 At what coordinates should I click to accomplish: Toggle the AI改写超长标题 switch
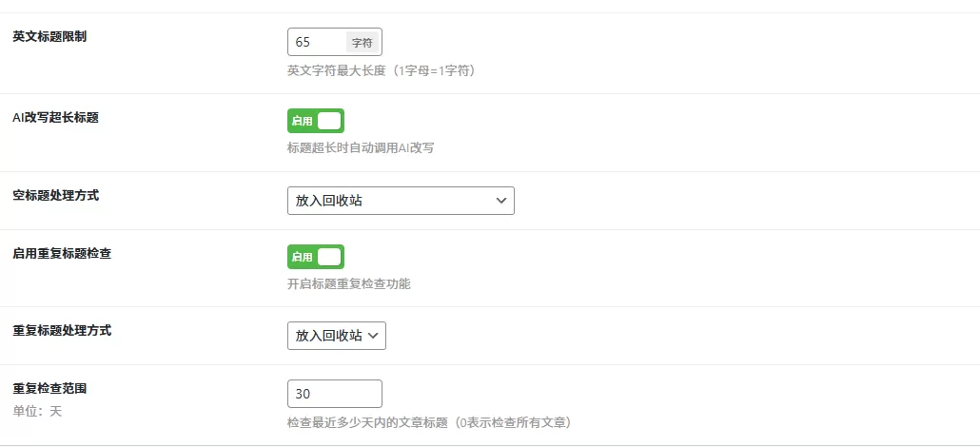pos(316,121)
